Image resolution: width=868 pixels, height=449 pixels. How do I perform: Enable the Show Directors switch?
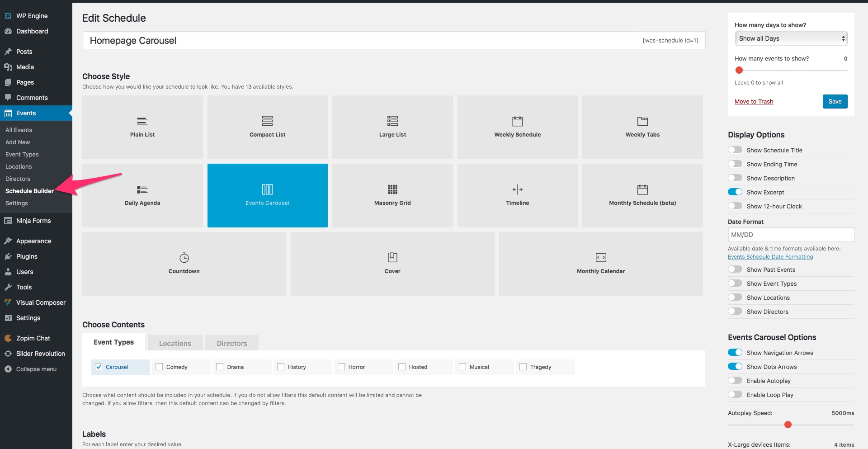pyautogui.click(x=735, y=311)
